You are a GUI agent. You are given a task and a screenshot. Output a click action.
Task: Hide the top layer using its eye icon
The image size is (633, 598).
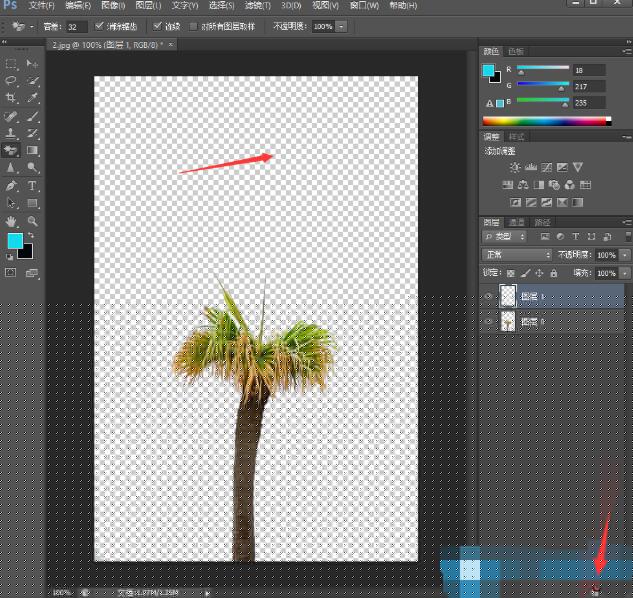(x=489, y=296)
